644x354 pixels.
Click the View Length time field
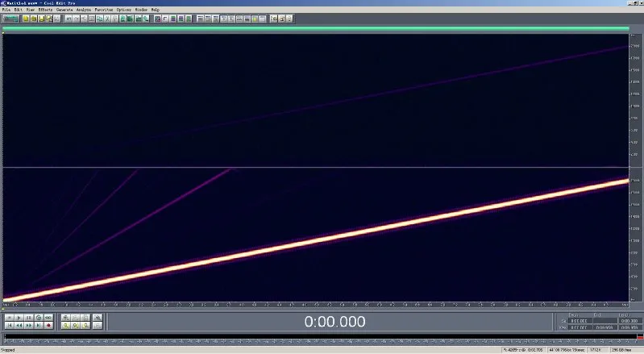pos(630,327)
